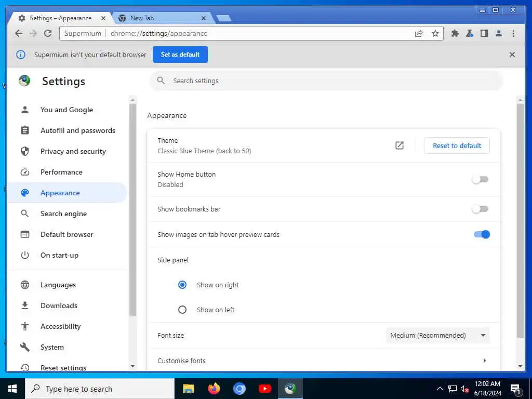The height and width of the screenshot is (399, 532).
Task: Toggle Show Home button switch
Action: 480,179
